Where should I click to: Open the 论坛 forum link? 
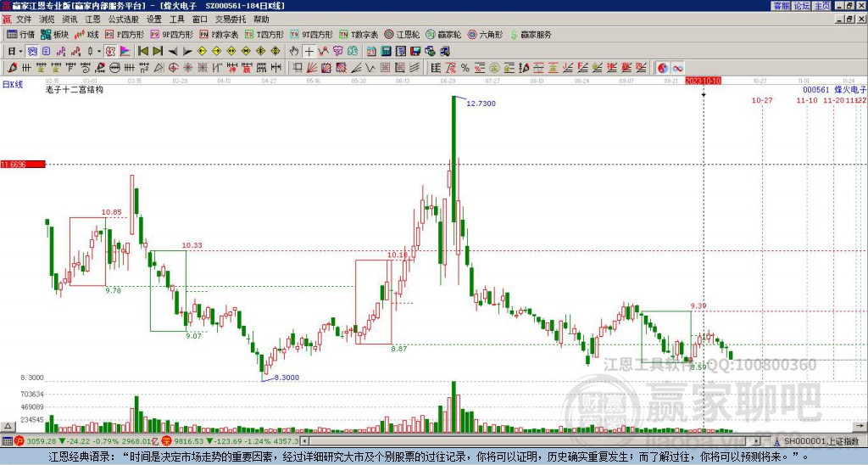coord(802,6)
